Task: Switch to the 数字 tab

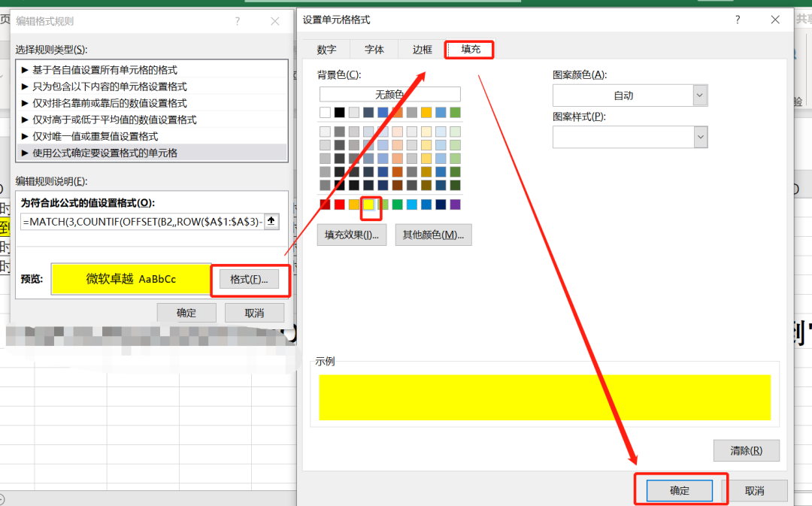Action: (326, 50)
